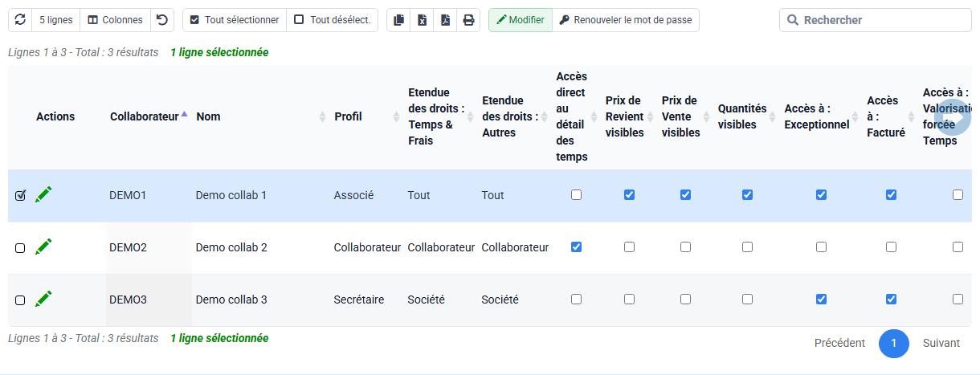Toggle DEMO1 Quantités visibles checkbox
This screenshot has width=980, height=375.
(747, 194)
